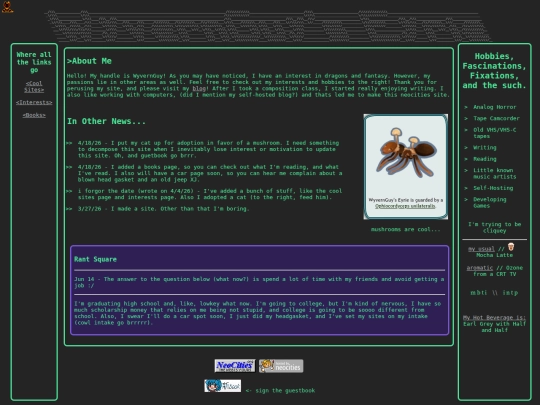
Task: Click the 'Reading' hobby item
Action: point(485,159)
